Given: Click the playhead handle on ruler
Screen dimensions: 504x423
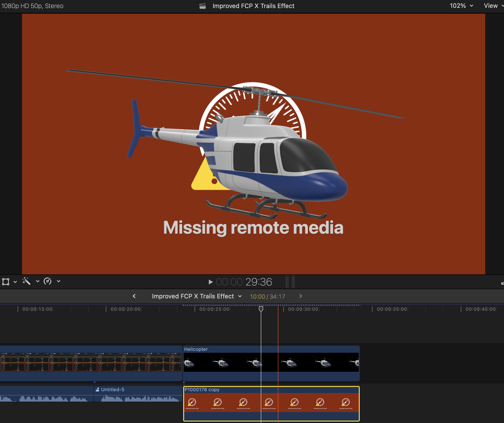Looking at the screenshot, I should (261, 309).
